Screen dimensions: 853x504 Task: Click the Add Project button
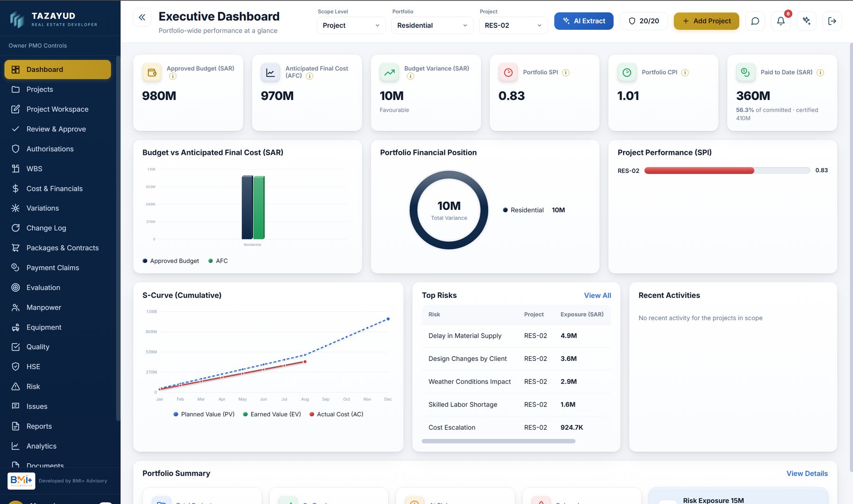[x=706, y=21]
